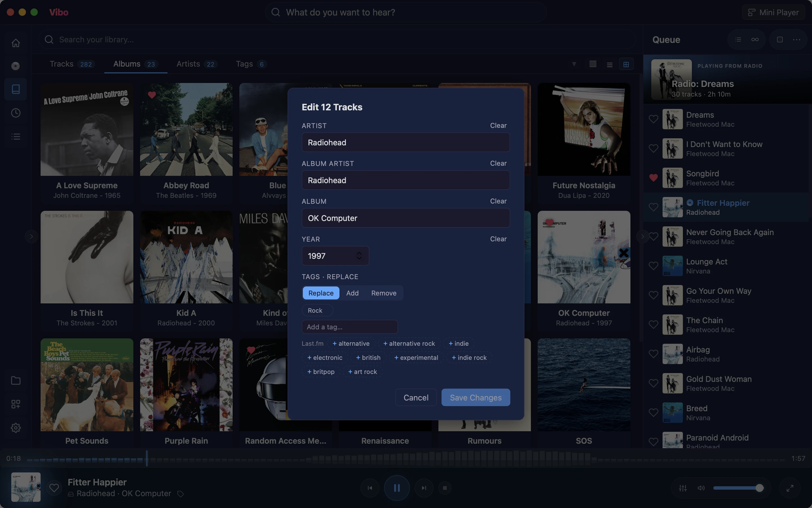Open the Library sidebar icon
Viewport: 812px width, 508px height.
point(16,89)
